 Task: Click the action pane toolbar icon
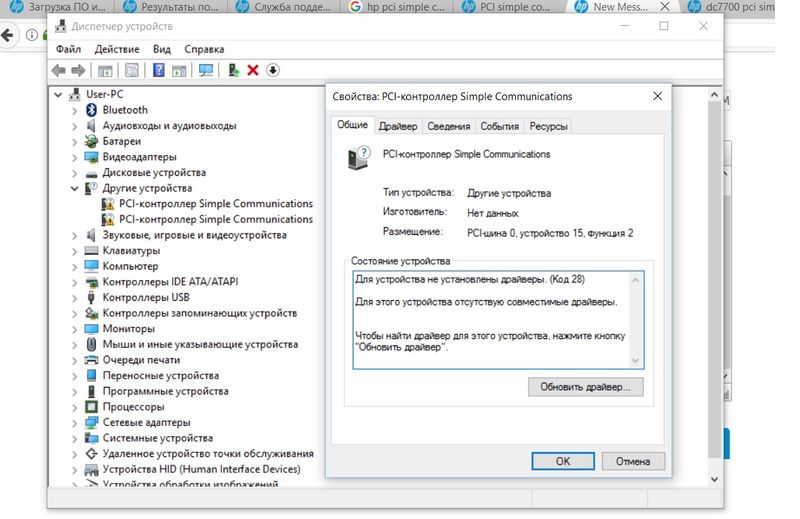click(x=179, y=70)
